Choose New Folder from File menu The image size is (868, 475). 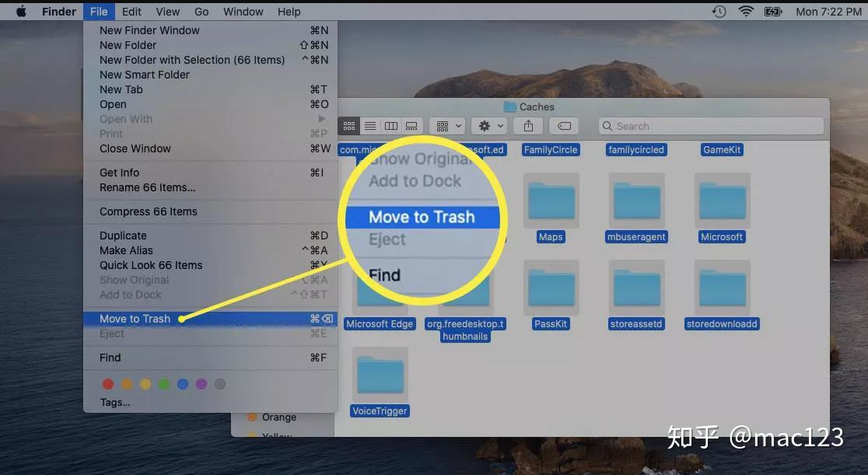coord(210,45)
